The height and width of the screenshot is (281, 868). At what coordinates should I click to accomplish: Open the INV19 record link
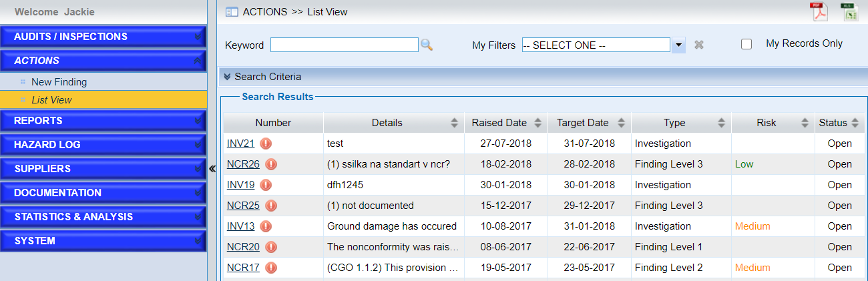tap(240, 185)
